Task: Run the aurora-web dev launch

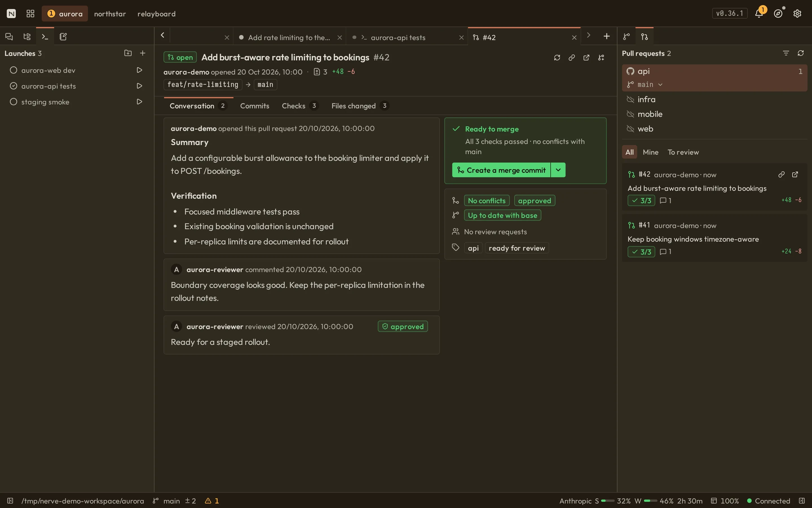Action: click(139, 70)
